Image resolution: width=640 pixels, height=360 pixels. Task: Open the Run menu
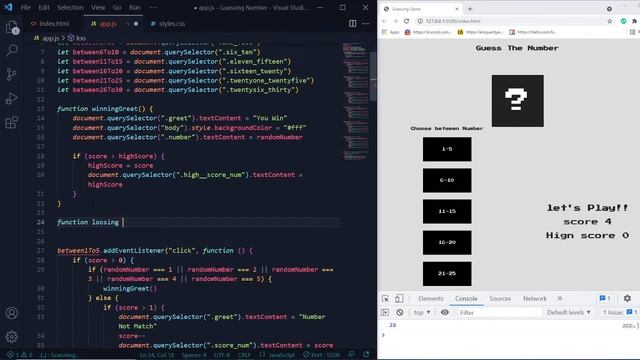click(135, 7)
